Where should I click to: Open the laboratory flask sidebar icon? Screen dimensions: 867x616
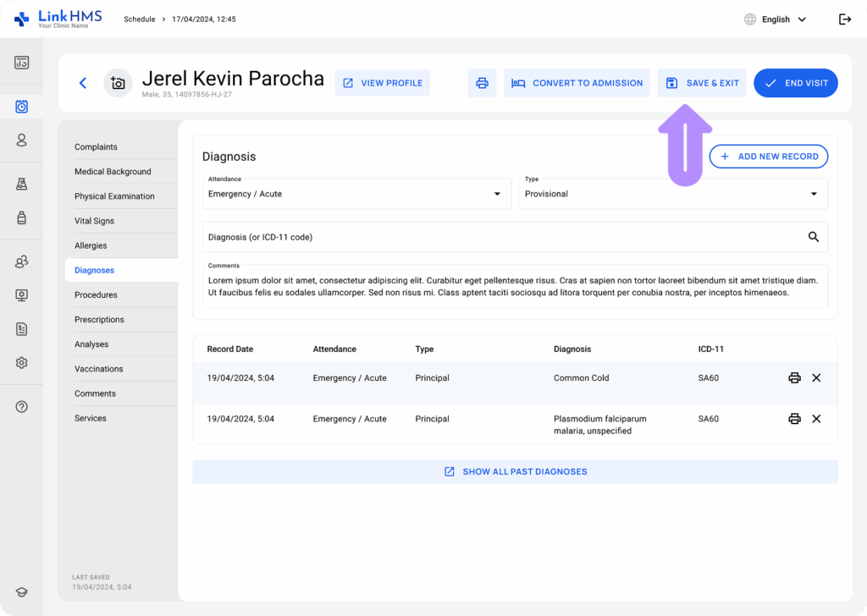point(22,184)
